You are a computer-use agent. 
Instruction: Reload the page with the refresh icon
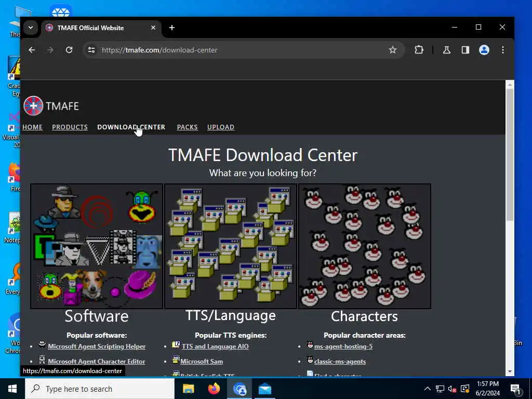pos(69,50)
